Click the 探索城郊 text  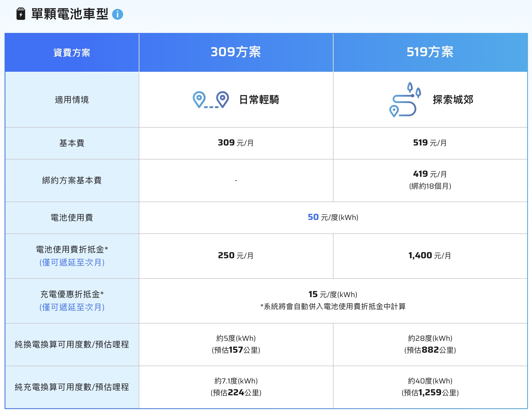tap(453, 100)
